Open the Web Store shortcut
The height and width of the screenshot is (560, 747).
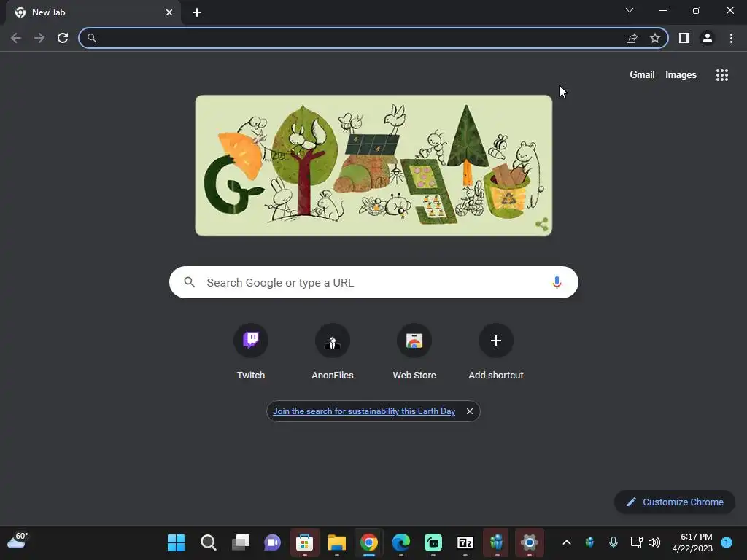(414, 352)
